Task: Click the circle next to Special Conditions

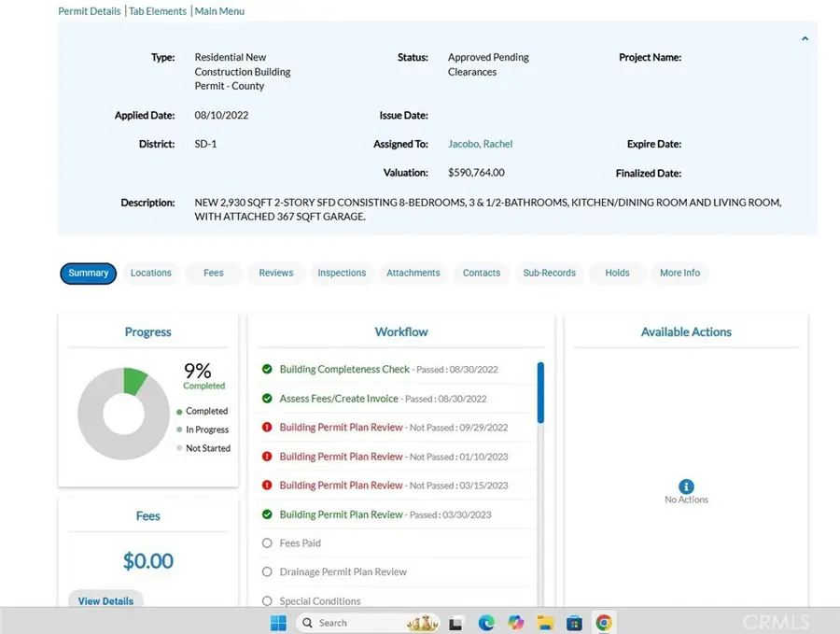Action: (267, 601)
